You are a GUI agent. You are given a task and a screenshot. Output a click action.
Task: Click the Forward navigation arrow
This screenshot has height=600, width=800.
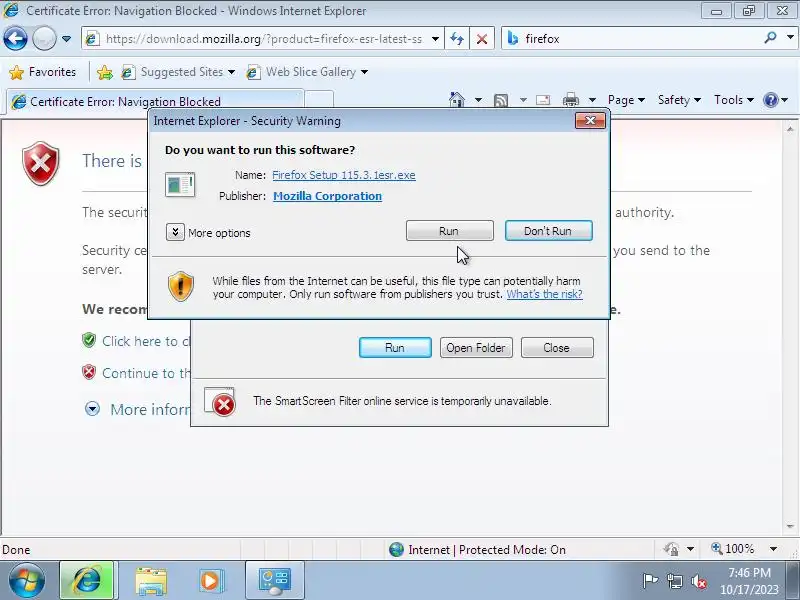tap(44, 38)
